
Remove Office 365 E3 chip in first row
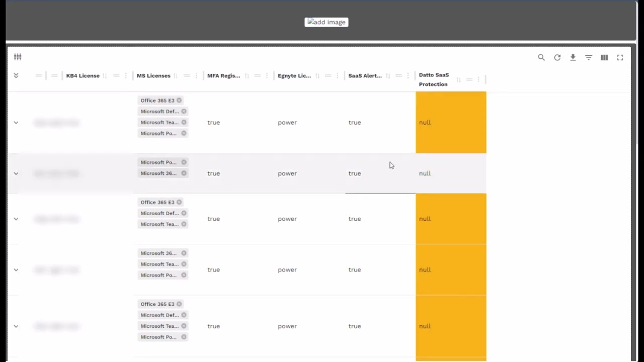click(x=179, y=101)
